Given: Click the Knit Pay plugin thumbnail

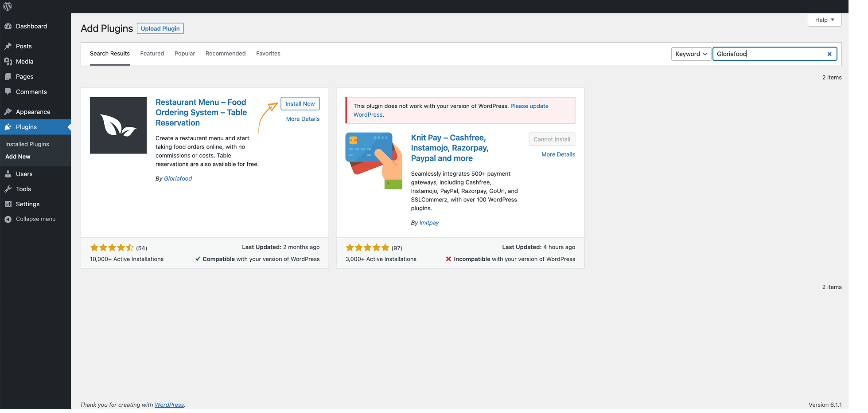Looking at the screenshot, I should click(374, 161).
